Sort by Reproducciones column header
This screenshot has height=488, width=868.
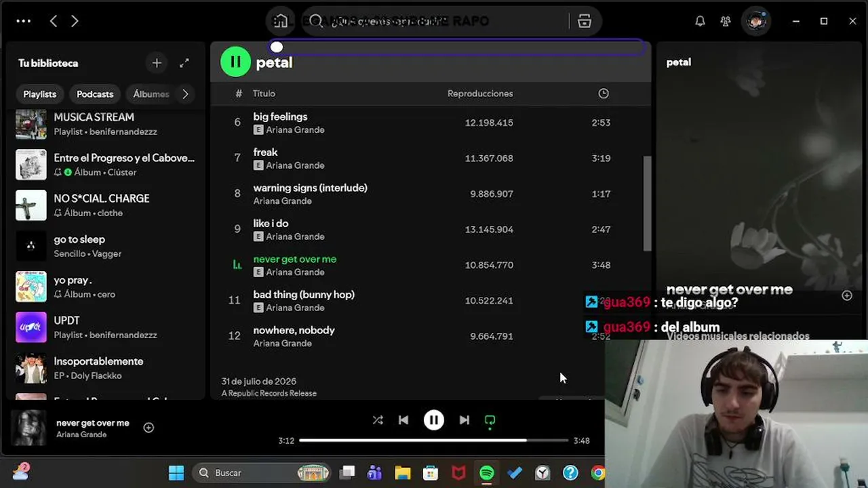[x=480, y=94]
